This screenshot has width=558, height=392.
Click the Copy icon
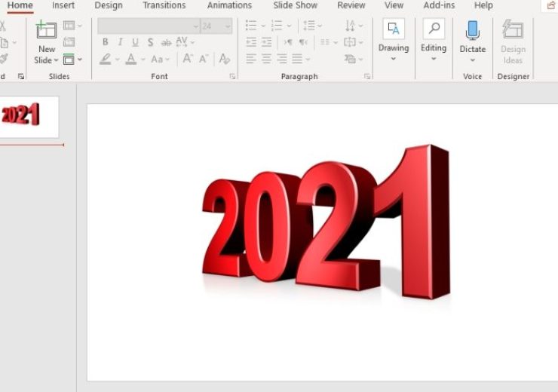tap(5, 43)
